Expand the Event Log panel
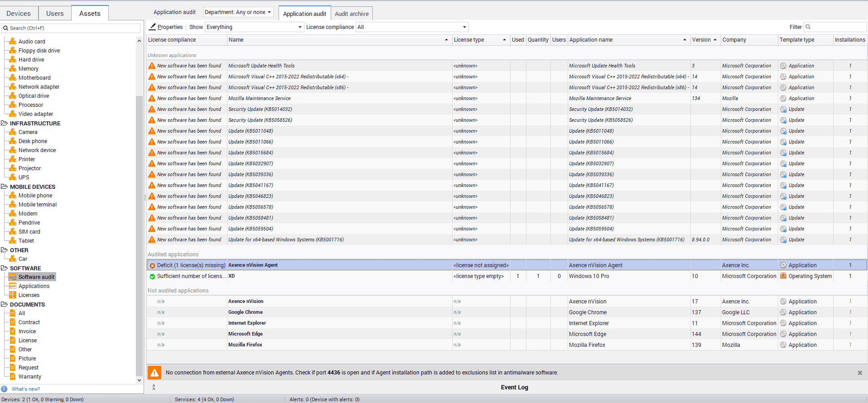This screenshot has height=403, width=868. click(x=154, y=387)
